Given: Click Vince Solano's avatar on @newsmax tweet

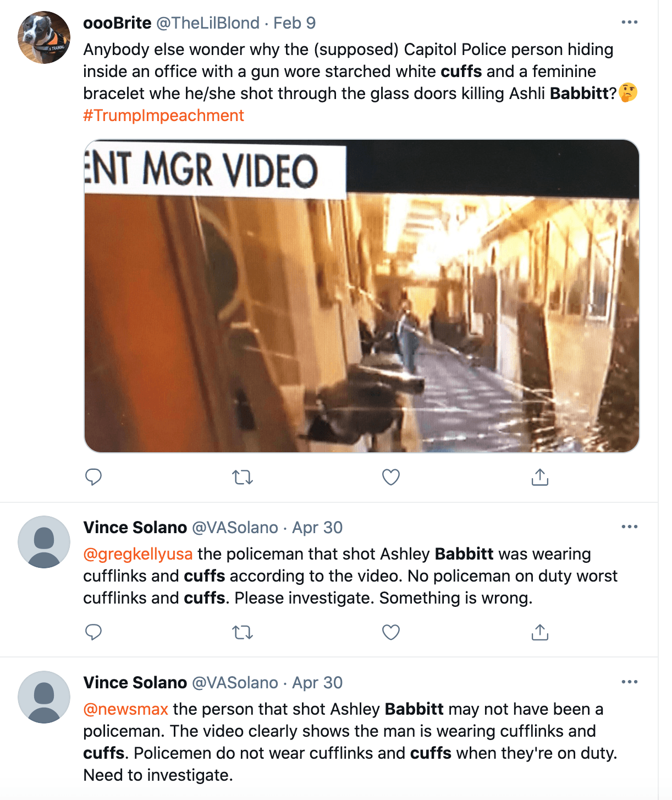Looking at the screenshot, I should click(44, 697).
